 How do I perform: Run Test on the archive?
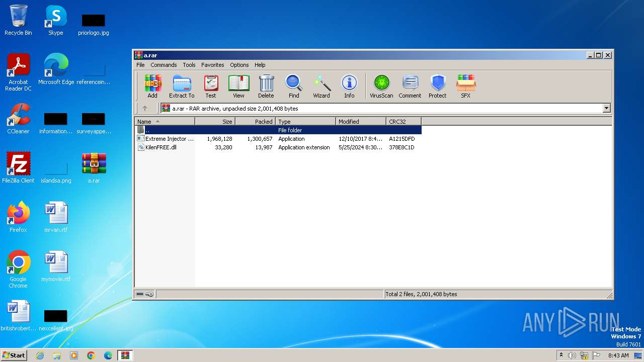211,86
